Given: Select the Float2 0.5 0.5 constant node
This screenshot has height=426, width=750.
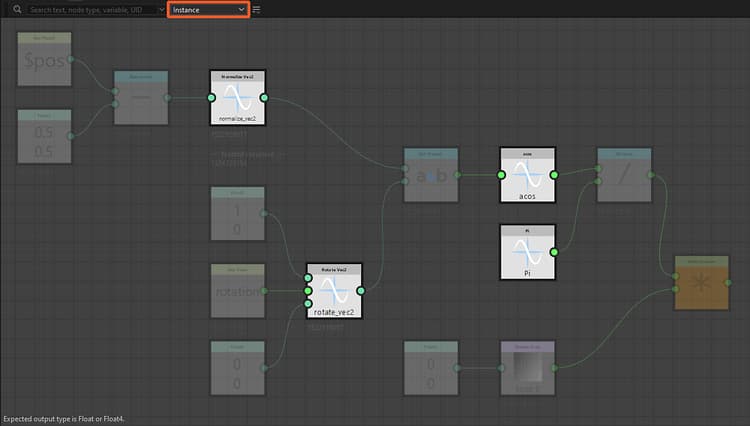Looking at the screenshot, I should [44, 136].
